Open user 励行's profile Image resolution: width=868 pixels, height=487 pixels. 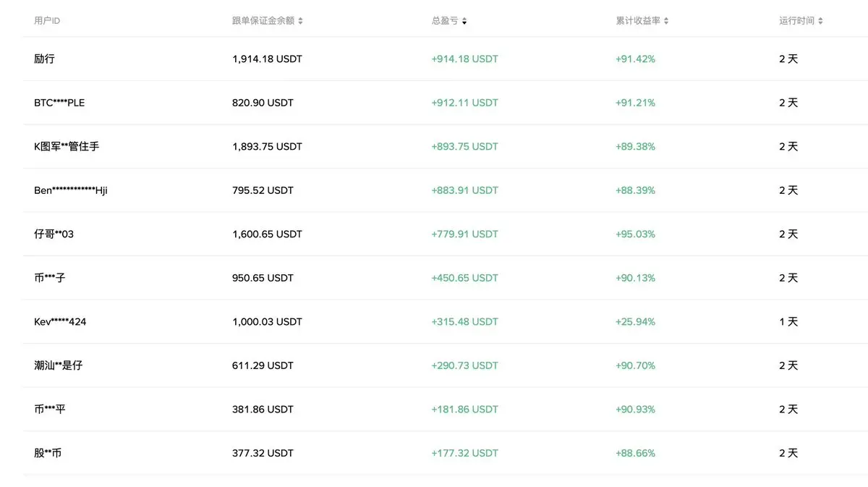pyautogui.click(x=44, y=59)
